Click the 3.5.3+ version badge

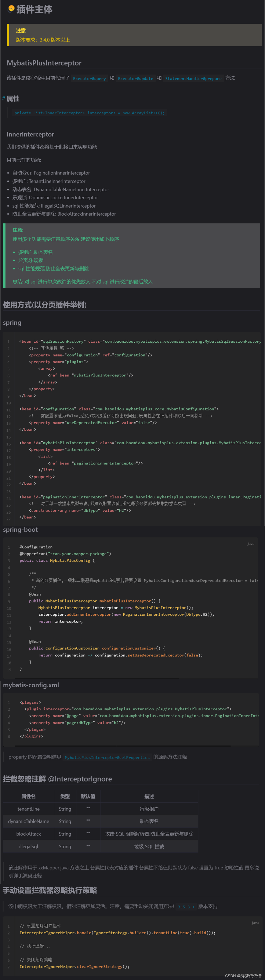click(186, 907)
